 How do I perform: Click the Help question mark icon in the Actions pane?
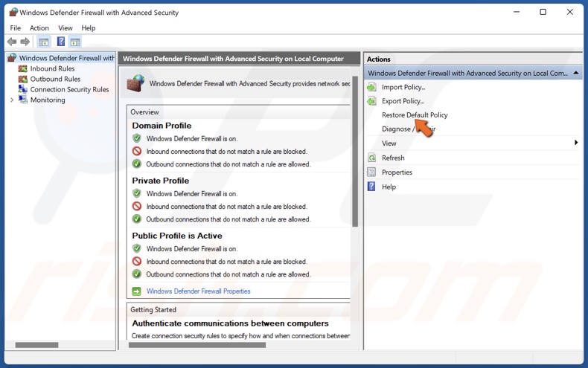click(x=371, y=187)
